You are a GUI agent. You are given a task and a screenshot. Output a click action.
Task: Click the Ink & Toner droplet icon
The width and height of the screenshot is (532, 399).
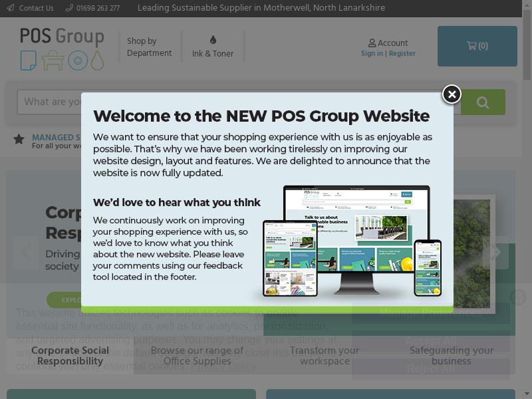point(213,40)
